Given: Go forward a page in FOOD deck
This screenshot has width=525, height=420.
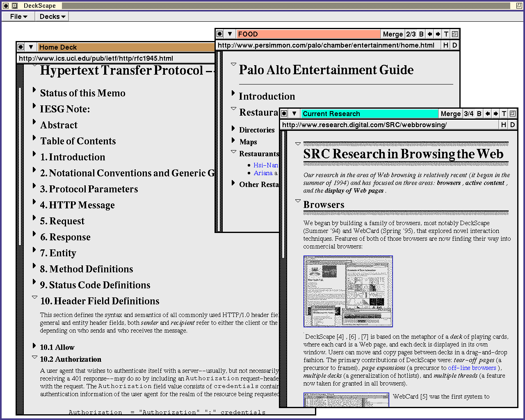Looking at the screenshot, I should (x=438, y=34).
